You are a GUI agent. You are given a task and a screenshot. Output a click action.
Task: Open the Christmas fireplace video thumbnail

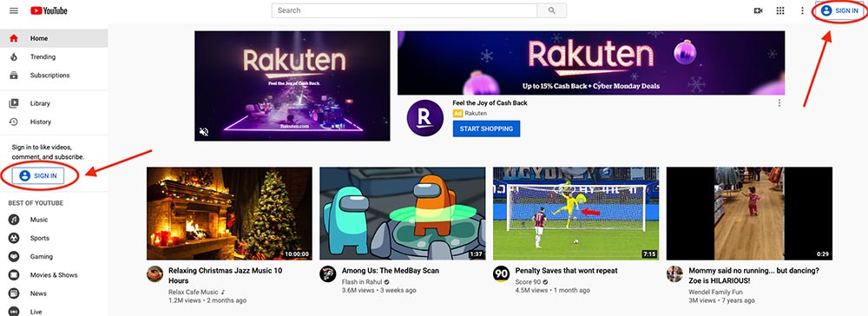pos(229,214)
